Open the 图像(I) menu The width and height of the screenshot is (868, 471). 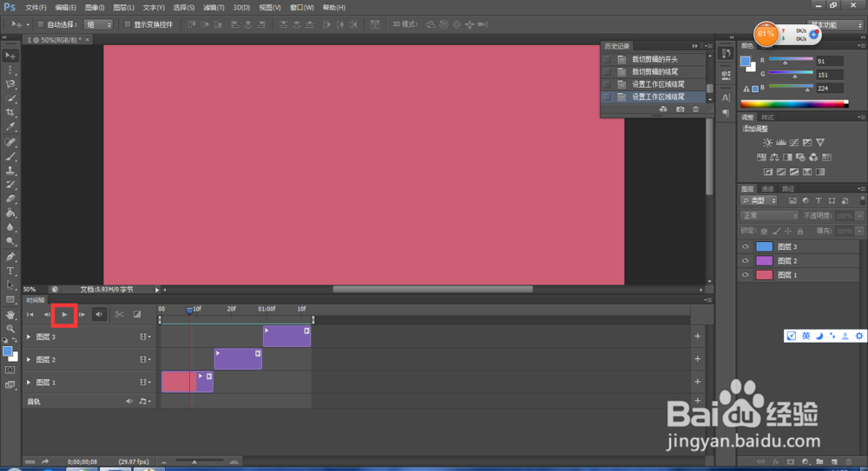95,8
